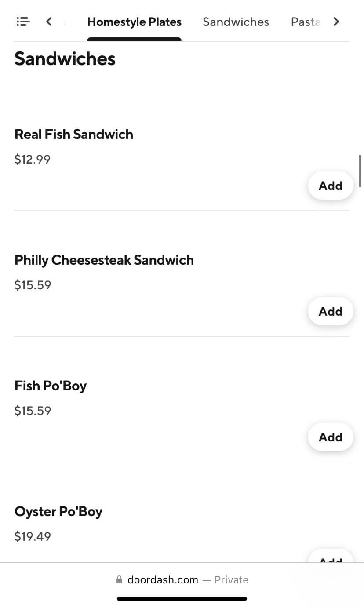Switch to Sandwiches tab
The image size is (364, 608).
pos(236,22)
